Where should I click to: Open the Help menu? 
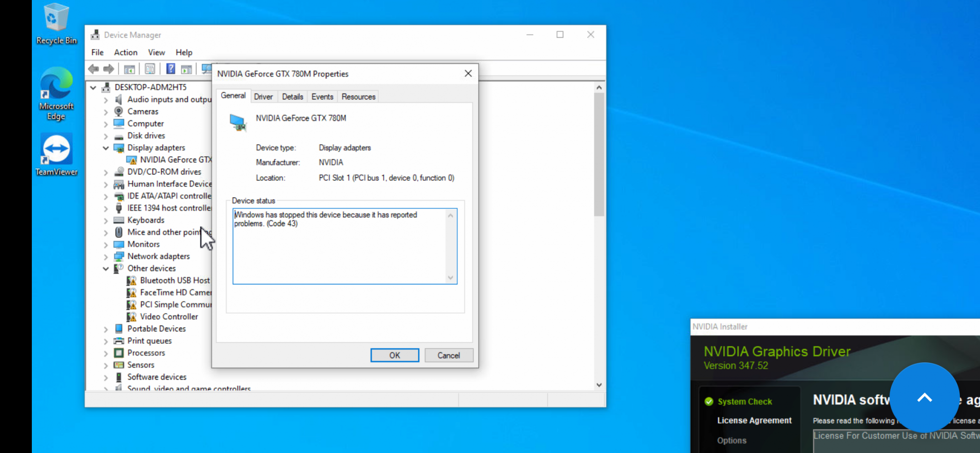pos(184,52)
